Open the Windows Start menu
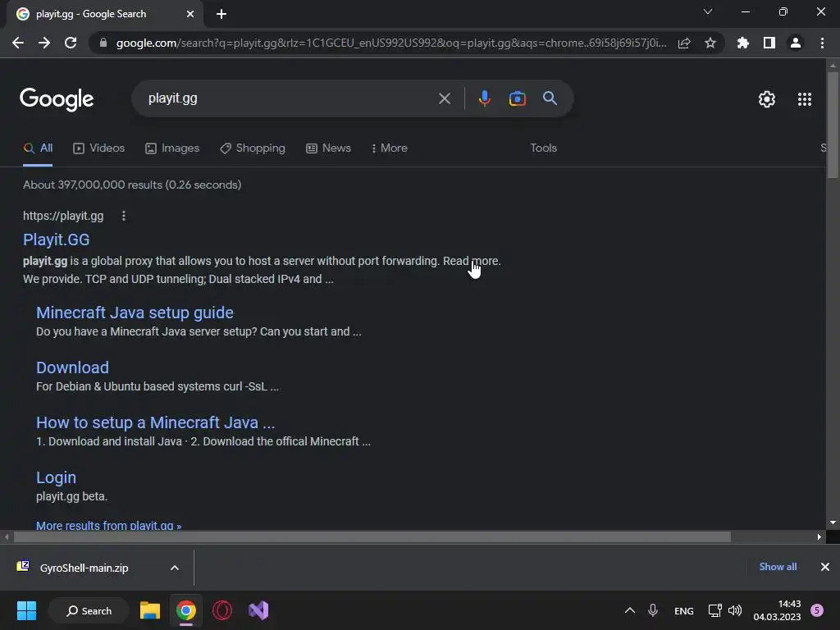The image size is (840, 630). coord(26,610)
